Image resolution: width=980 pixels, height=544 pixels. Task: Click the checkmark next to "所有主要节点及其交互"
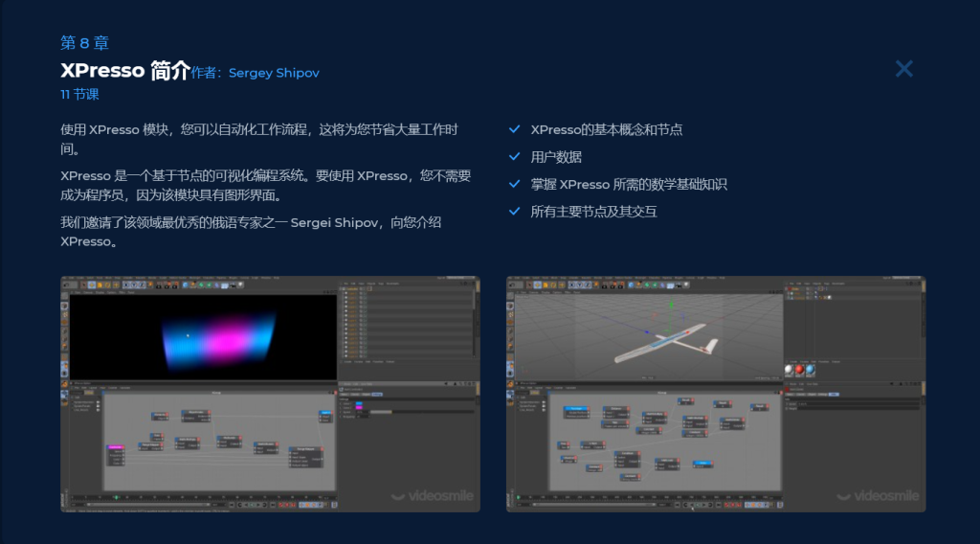(514, 212)
